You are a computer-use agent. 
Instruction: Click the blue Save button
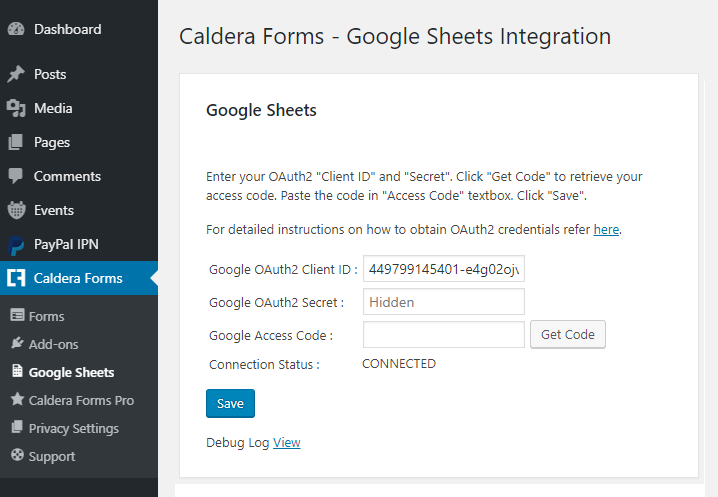[230, 404]
